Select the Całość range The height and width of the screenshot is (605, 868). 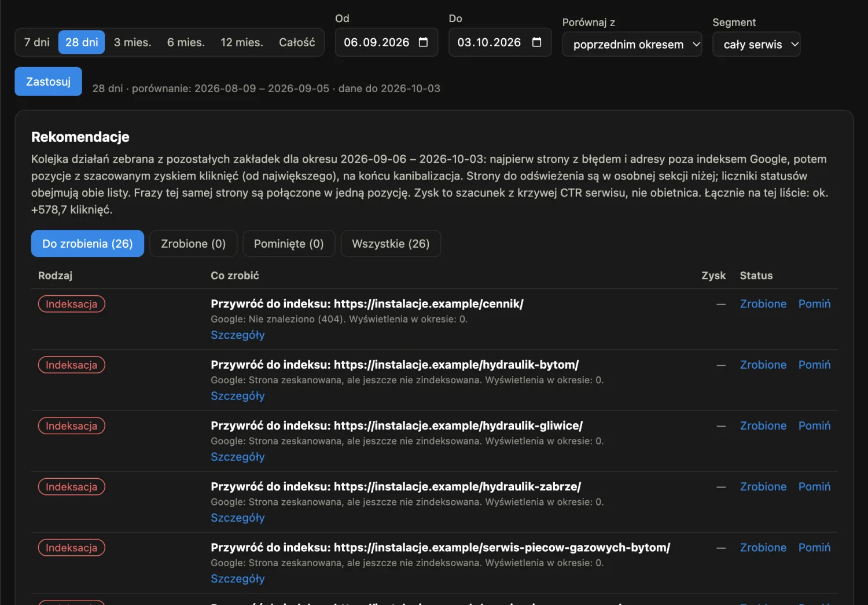click(x=297, y=42)
